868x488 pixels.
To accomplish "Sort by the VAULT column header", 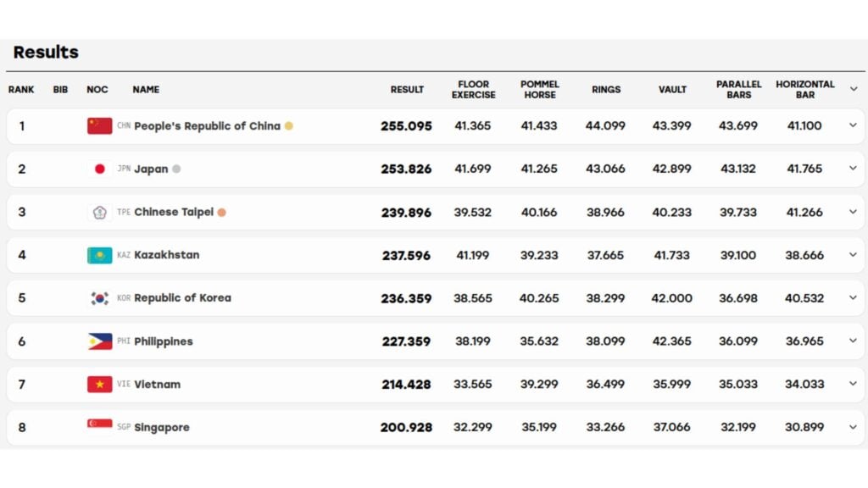I will point(672,90).
